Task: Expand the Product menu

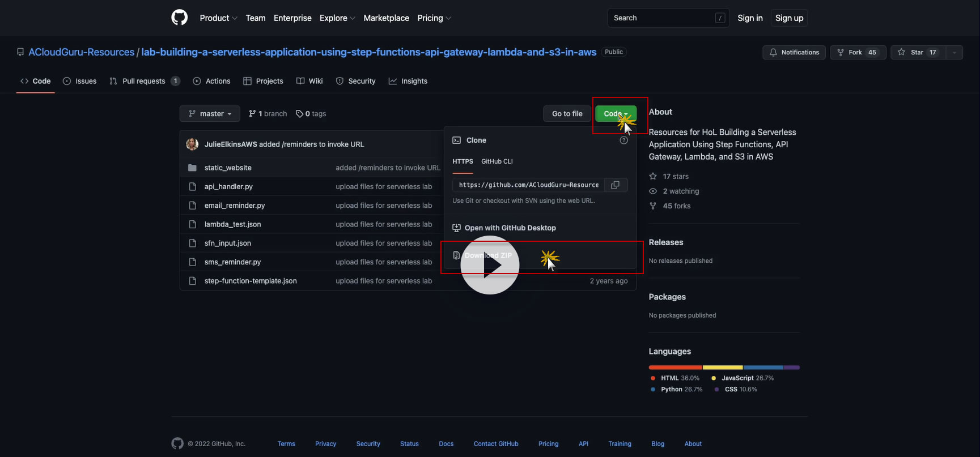Action: click(218, 18)
